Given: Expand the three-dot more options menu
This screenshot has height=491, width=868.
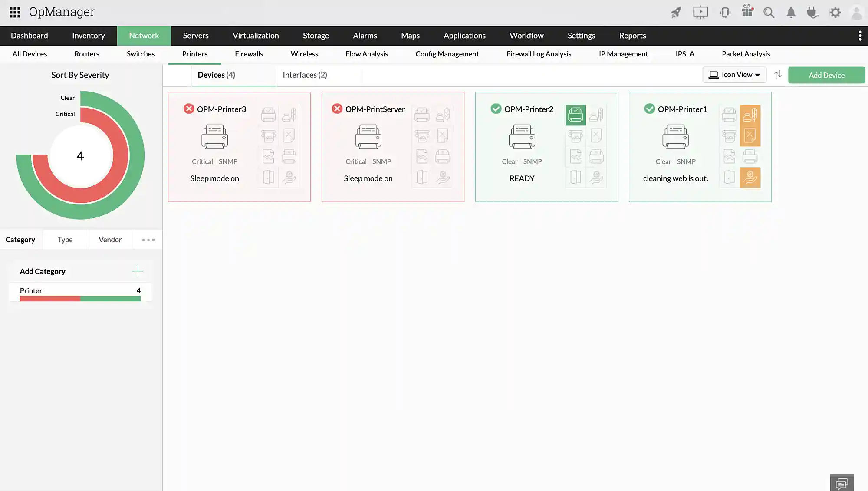Looking at the screenshot, I should pos(860,36).
